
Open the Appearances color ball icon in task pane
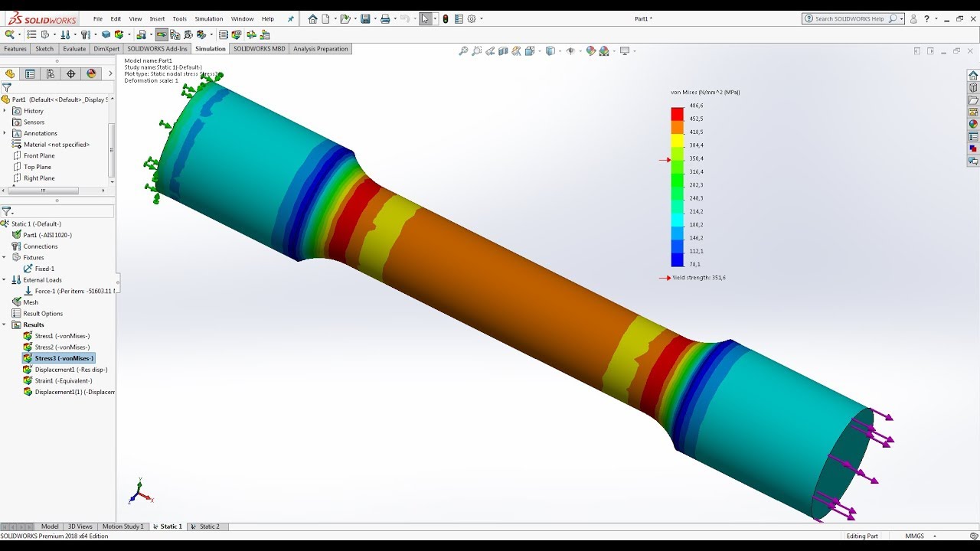click(973, 124)
